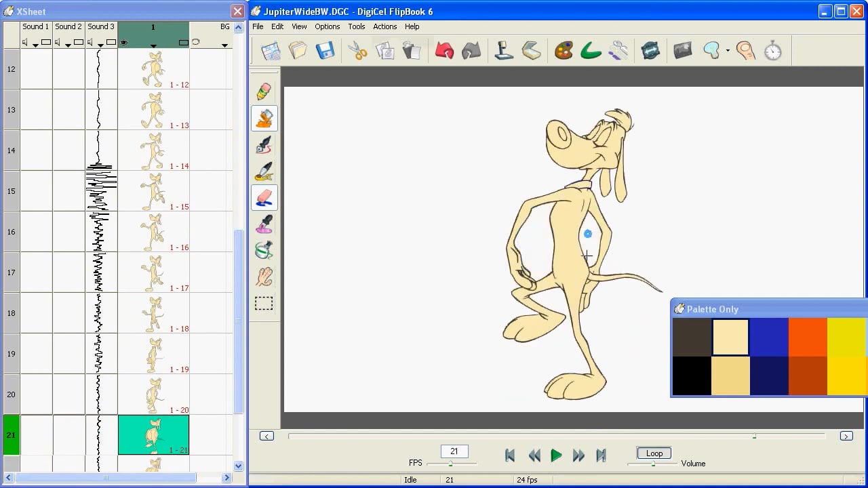Viewport: 868px width, 488px height.
Task: Select the pink Eraser tool
Action: (264, 198)
